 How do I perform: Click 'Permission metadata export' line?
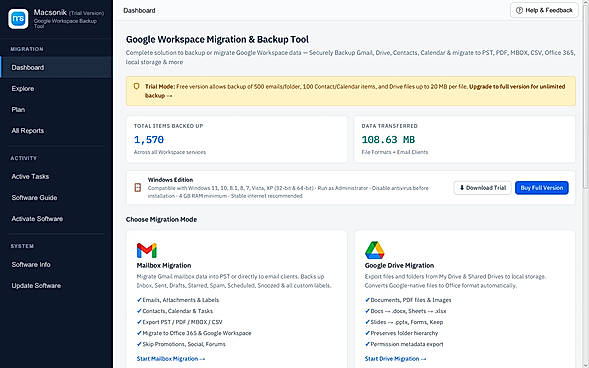click(x=404, y=344)
